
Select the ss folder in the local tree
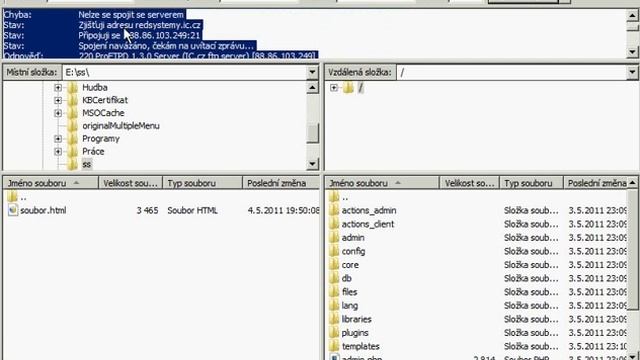pos(87,164)
